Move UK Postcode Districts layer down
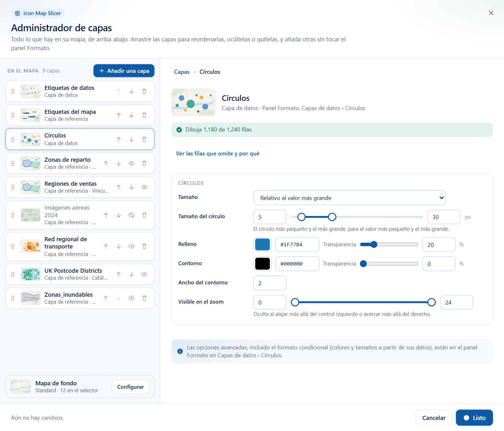Viewport: 504px width, 431px height. (x=131, y=274)
